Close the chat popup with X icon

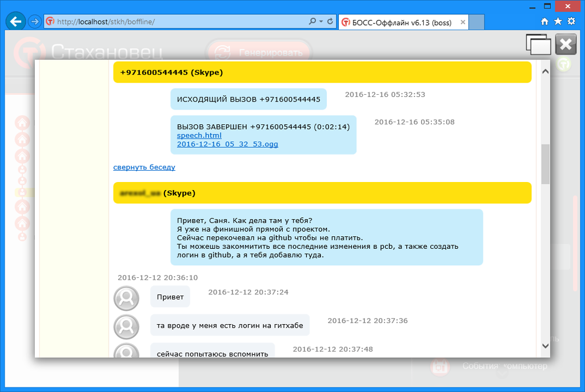pos(566,45)
